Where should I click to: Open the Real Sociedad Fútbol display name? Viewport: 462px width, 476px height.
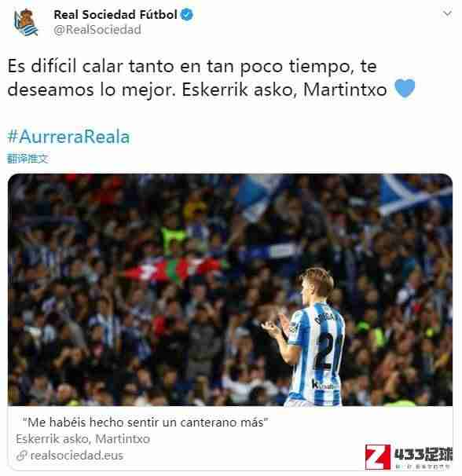tap(115, 14)
